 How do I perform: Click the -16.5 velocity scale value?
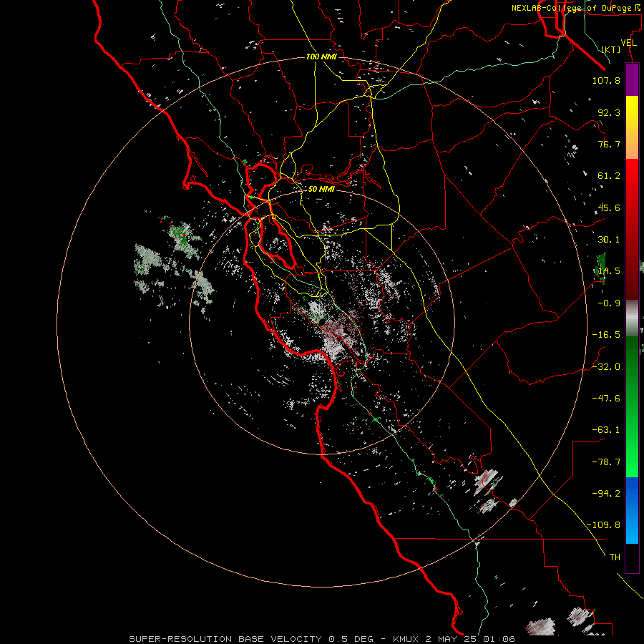point(606,335)
